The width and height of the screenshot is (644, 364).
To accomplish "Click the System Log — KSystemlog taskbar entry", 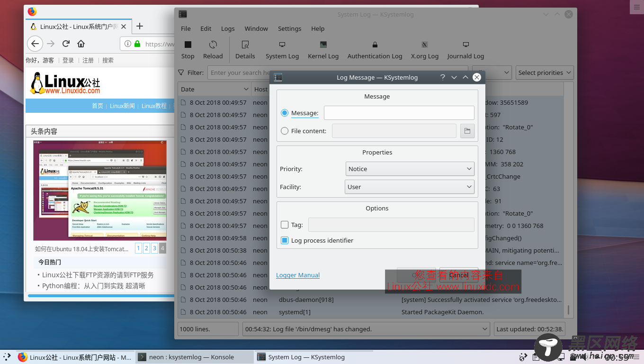I will click(x=313, y=357).
